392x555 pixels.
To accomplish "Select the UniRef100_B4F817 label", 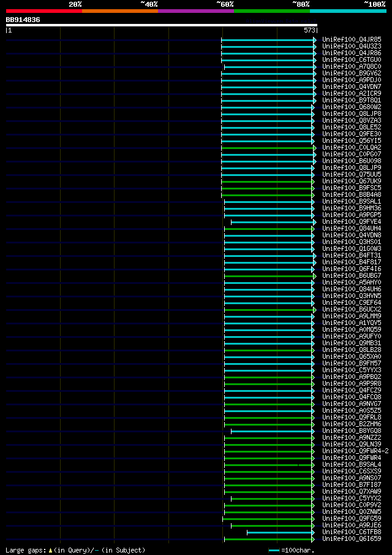I will [352, 262].
